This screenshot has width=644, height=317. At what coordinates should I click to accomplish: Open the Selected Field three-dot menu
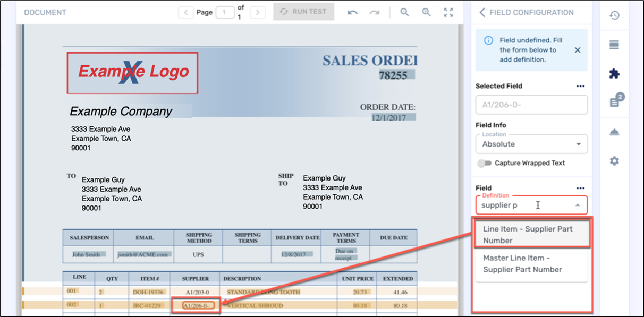(x=580, y=86)
